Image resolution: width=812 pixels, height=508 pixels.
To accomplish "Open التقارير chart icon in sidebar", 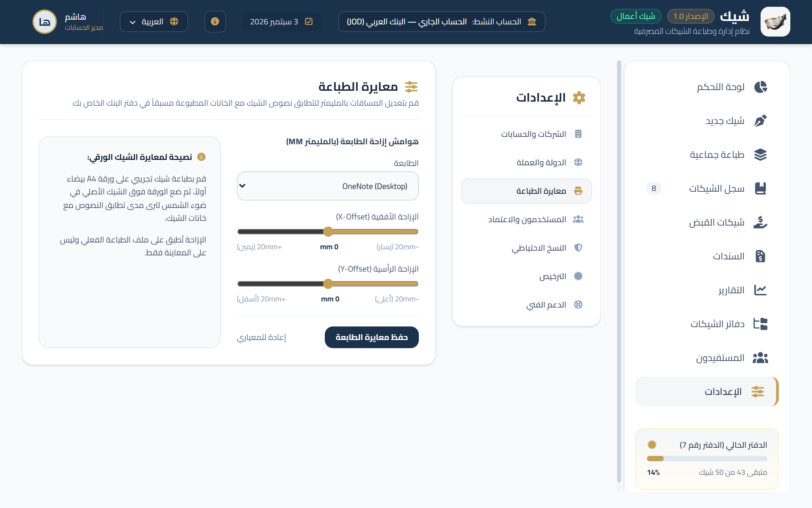I will (760, 290).
